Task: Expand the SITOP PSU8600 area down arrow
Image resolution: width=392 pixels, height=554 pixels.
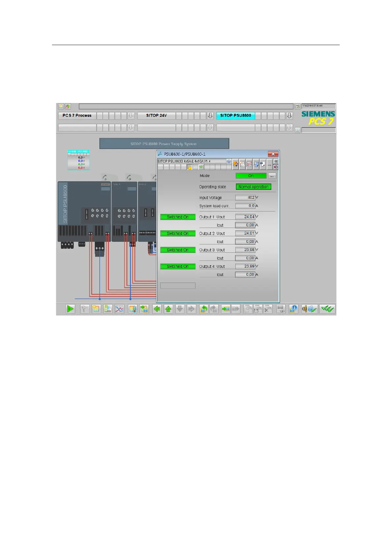Action: pyautogui.click(x=289, y=115)
